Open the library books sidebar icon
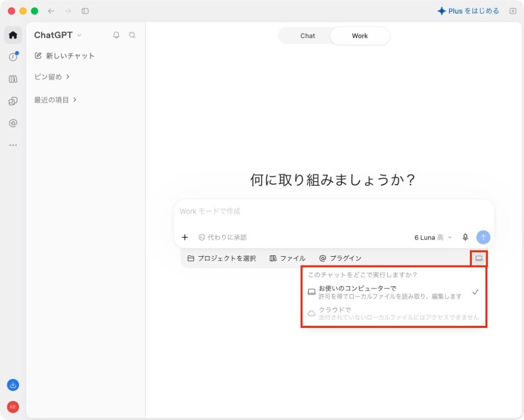524x420 pixels. tap(13, 79)
